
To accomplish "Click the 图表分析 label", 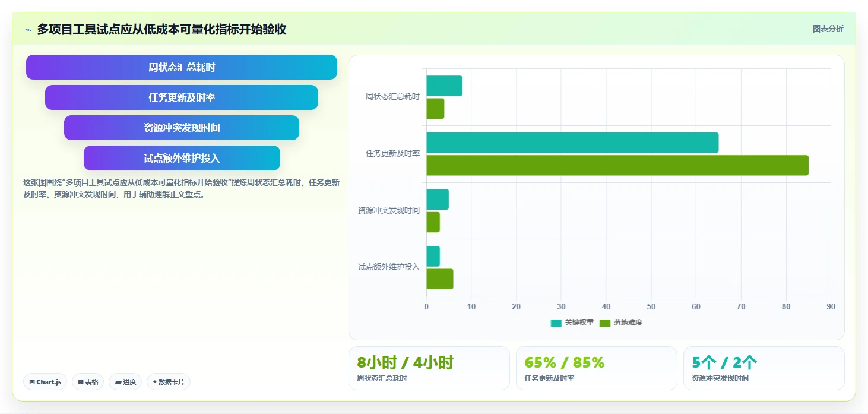I will pos(828,29).
